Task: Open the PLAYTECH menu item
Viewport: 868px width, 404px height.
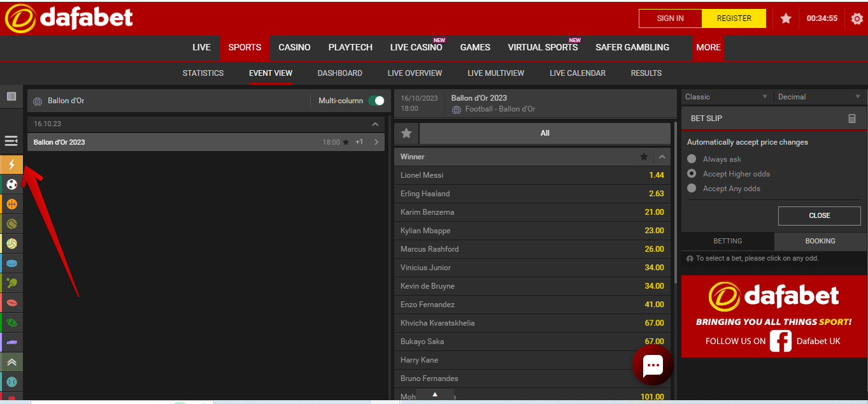Action: (x=350, y=47)
